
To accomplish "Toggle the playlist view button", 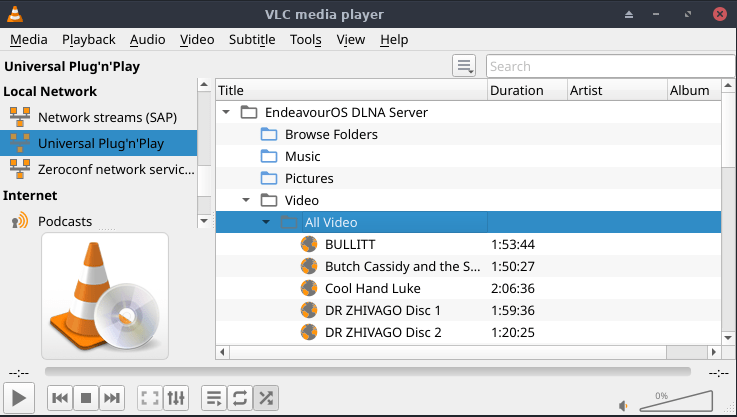I will click(x=214, y=398).
